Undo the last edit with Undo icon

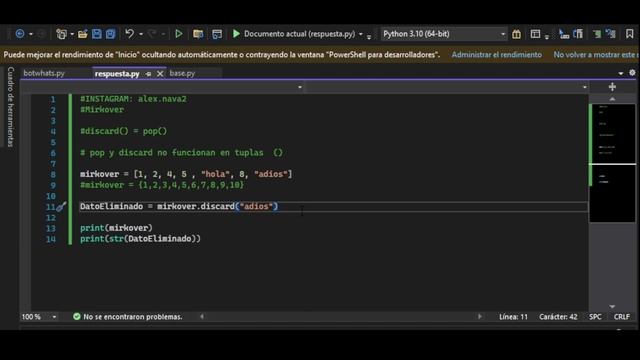129,34
